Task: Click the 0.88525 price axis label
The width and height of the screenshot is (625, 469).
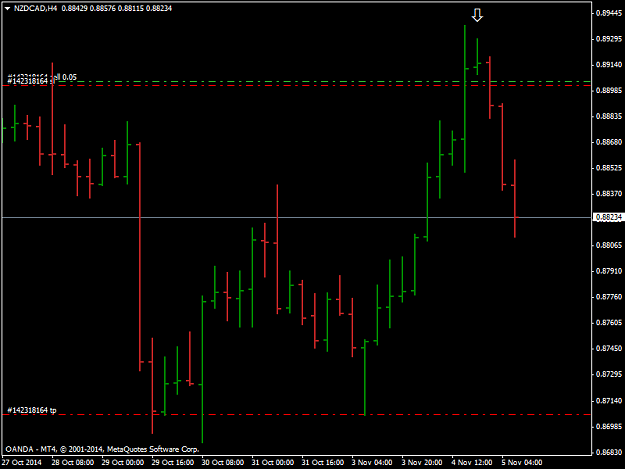Action: click(609, 168)
